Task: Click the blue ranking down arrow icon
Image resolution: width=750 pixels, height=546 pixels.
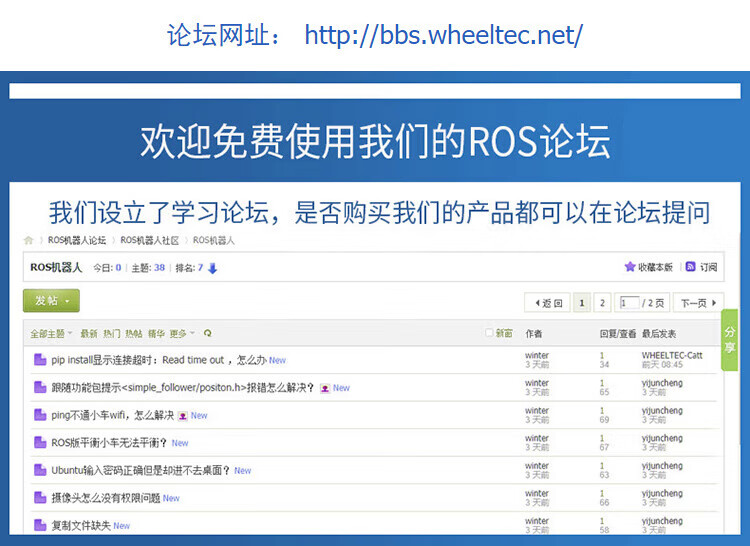Action: tap(213, 268)
